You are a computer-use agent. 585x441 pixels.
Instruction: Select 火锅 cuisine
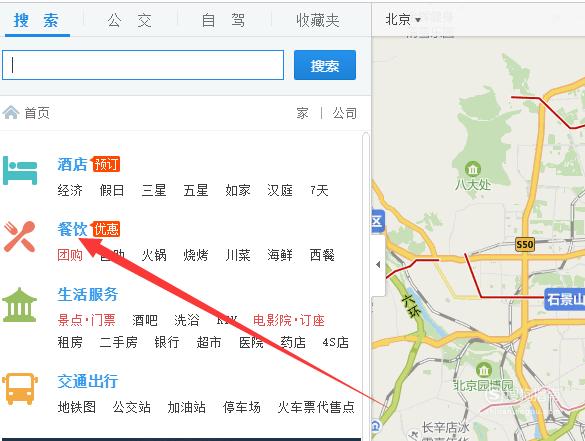154,255
